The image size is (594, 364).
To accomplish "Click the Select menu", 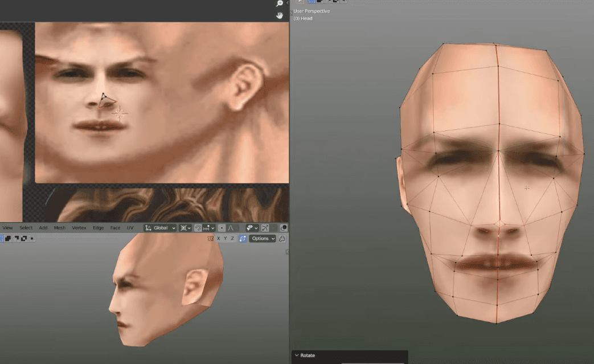I will point(26,228).
